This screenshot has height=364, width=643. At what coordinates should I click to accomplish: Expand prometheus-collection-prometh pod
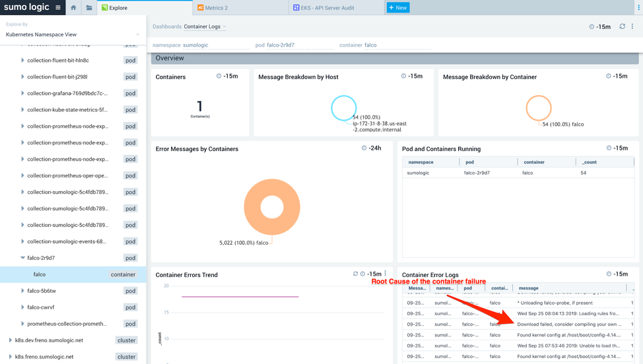[22, 324]
